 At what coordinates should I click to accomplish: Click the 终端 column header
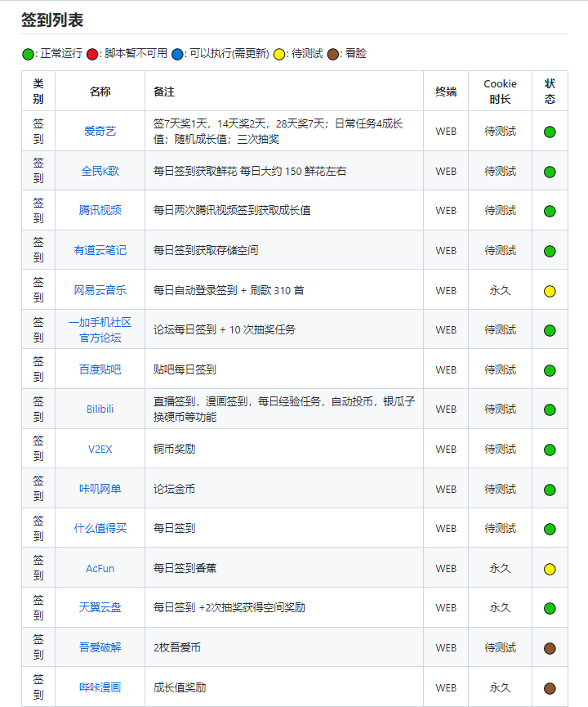click(x=446, y=92)
